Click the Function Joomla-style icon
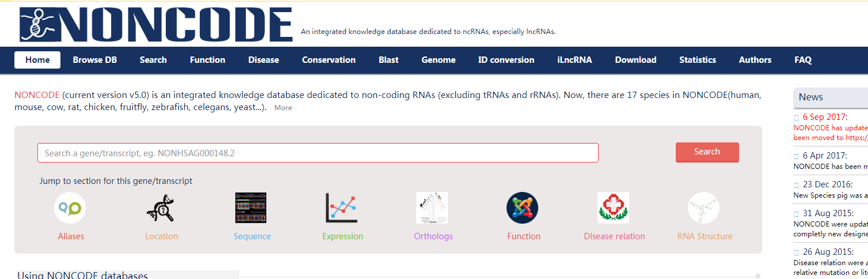Screen dimensions: 868x279 [523, 208]
